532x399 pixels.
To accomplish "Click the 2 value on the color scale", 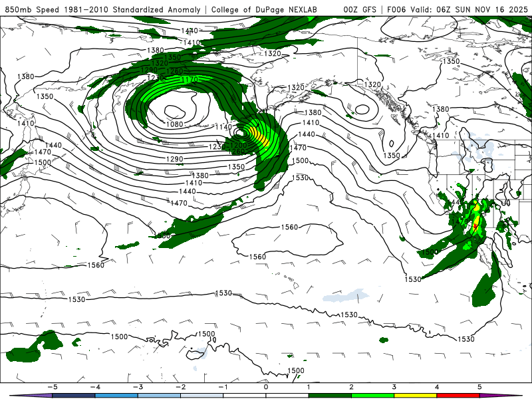I will click(352, 387).
